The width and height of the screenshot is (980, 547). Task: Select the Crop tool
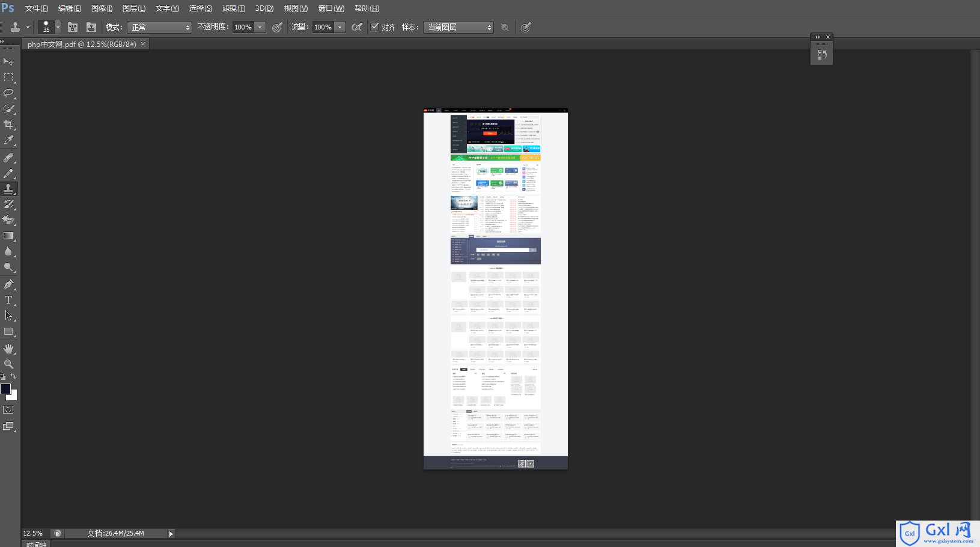click(8, 124)
